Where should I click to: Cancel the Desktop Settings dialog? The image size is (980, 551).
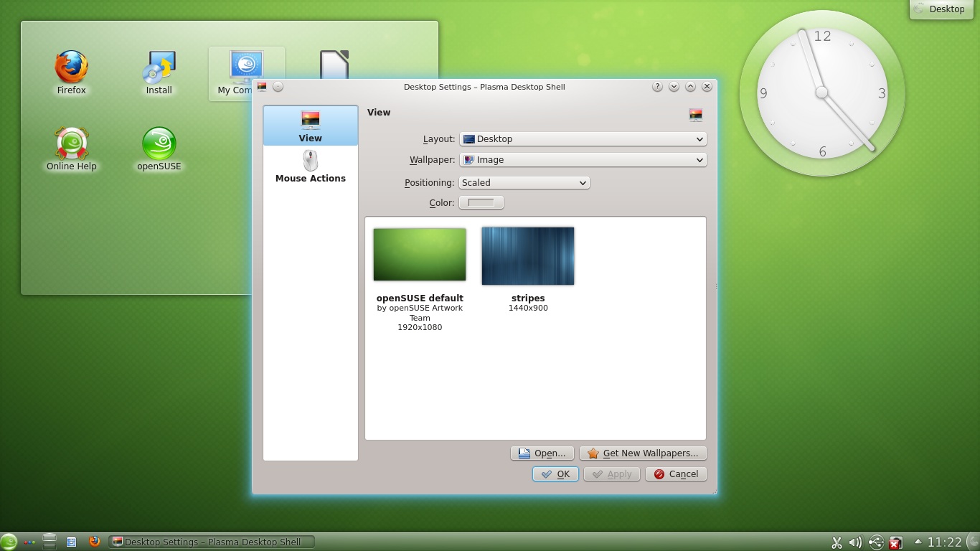click(x=676, y=474)
